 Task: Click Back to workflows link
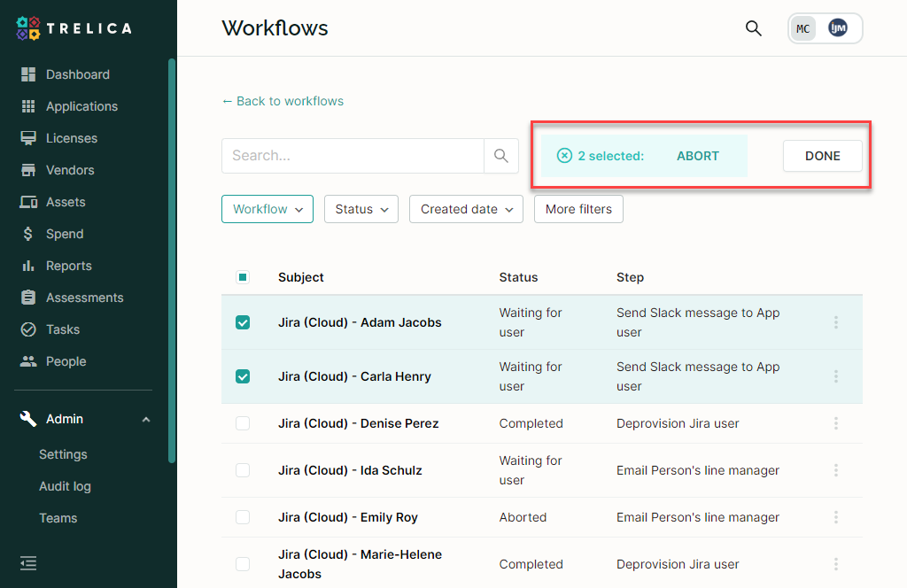click(283, 101)
